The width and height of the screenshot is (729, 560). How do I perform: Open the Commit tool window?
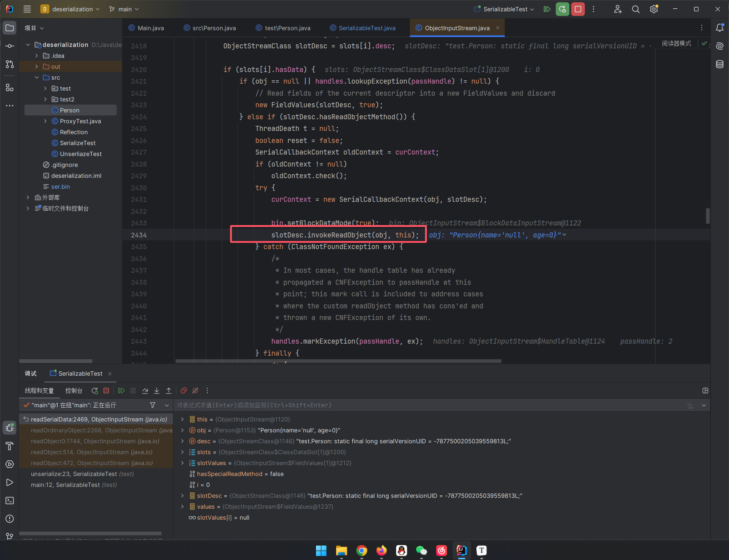tap(10, 46)
